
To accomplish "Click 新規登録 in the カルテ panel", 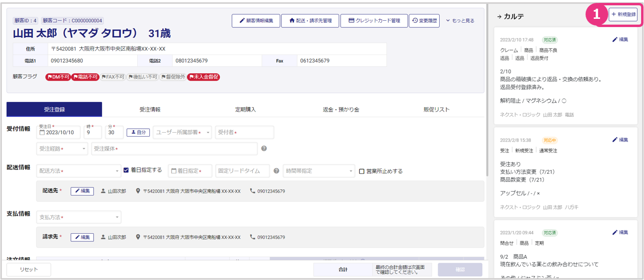I will (x=623, y=15).
